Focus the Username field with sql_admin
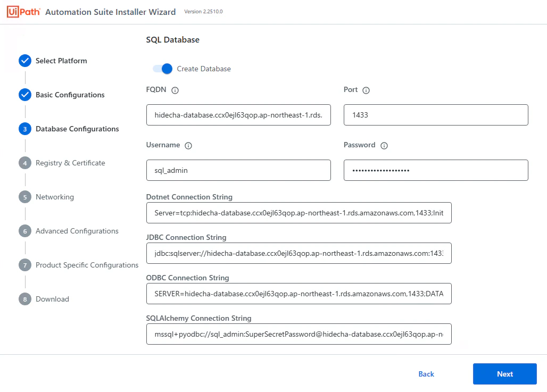The height and width of the screenshot is (392, 547). [238, 170]
